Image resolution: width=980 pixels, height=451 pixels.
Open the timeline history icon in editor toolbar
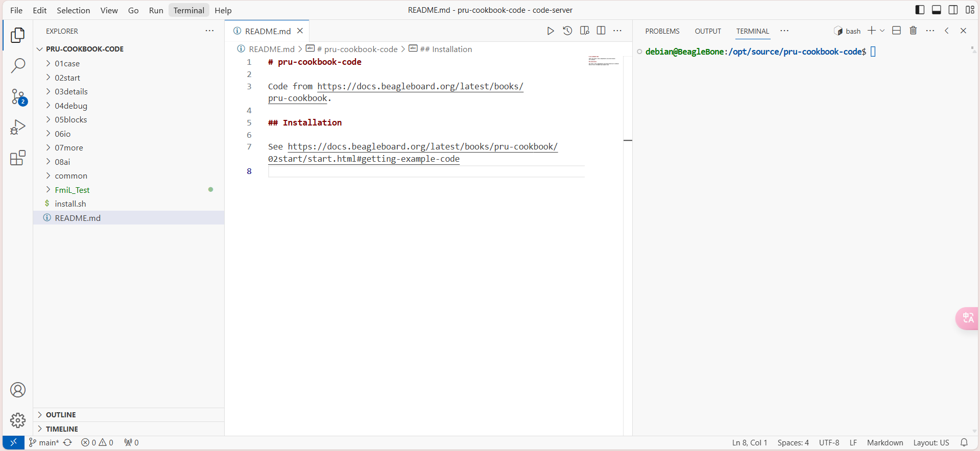pyautogui.click(x=567, y=31)
